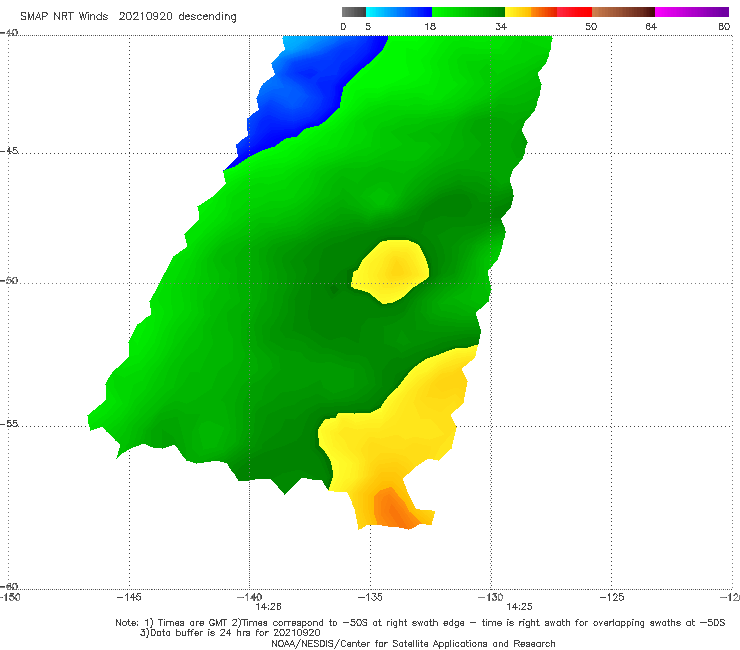Click the isolated yellow wind patch near -50 latitude
The image size is (740, 650).
pos(392,271)
